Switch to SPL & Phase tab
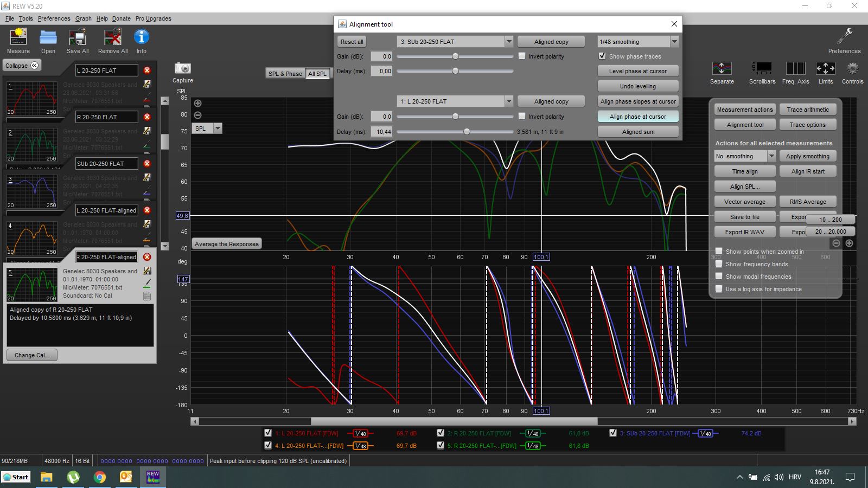The height and width of the screenshot is (488, 868). click(x=285, y=74)
